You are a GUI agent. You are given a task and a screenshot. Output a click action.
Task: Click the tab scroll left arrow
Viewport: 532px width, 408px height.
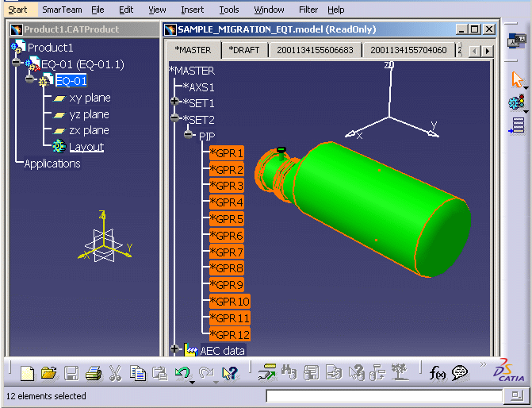coord(475,51)
